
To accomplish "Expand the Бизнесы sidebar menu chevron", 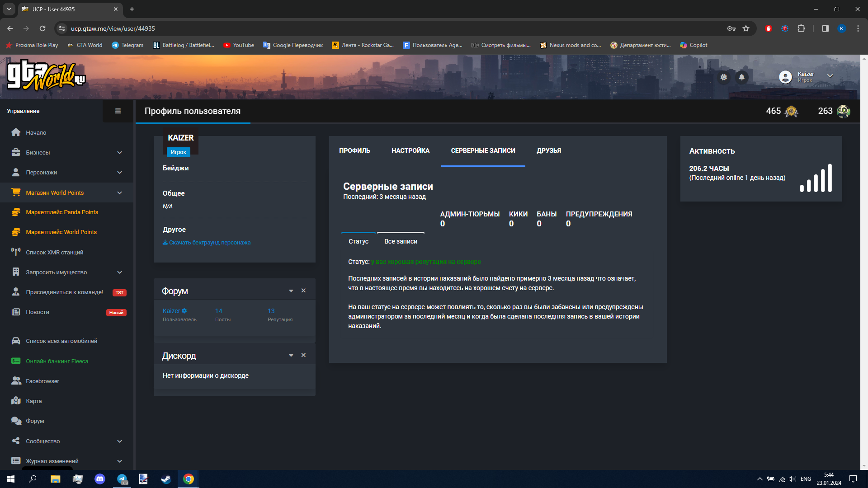I will pyautogui.click(x=120, y=153).
